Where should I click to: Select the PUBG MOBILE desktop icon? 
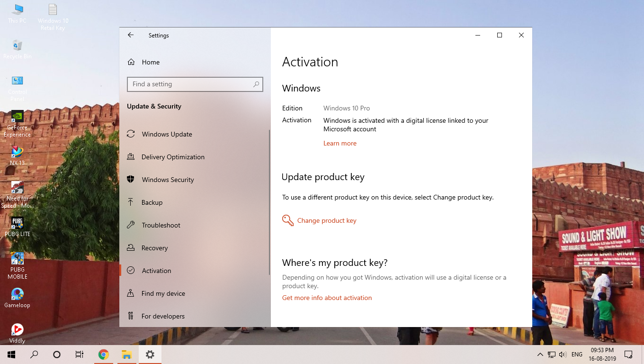click(x=18, y=265)
